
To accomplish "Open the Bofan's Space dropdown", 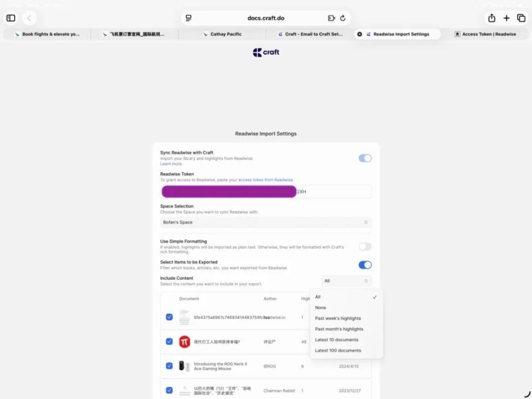I will coord(266,222).
